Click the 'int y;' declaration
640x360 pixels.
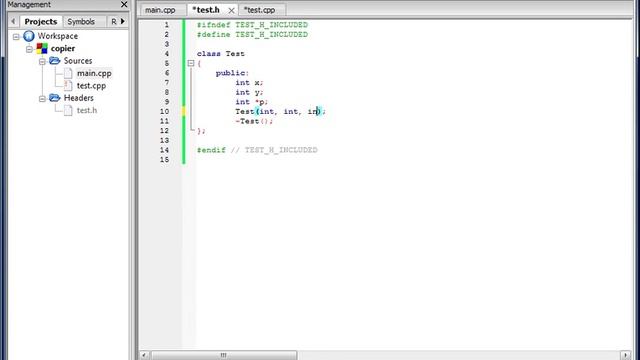pyautogui.click(x=249, y=93)
